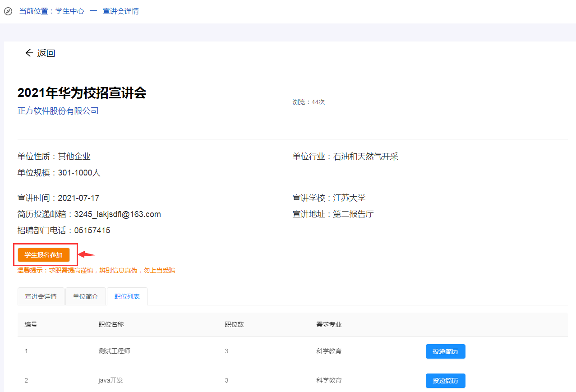Click the email 3245_lakjsdfl@163.com
This screenshot has height=392, width=576.
point(118,214)
